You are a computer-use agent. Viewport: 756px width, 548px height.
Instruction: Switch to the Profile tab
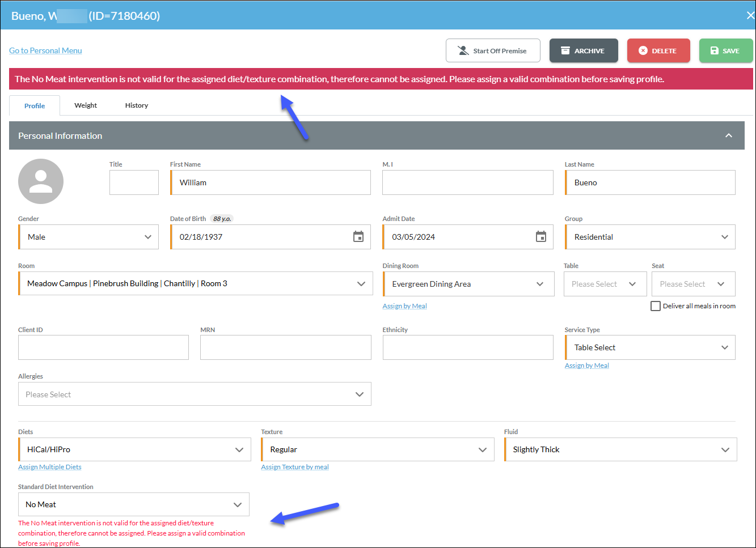tap(35, 105)
